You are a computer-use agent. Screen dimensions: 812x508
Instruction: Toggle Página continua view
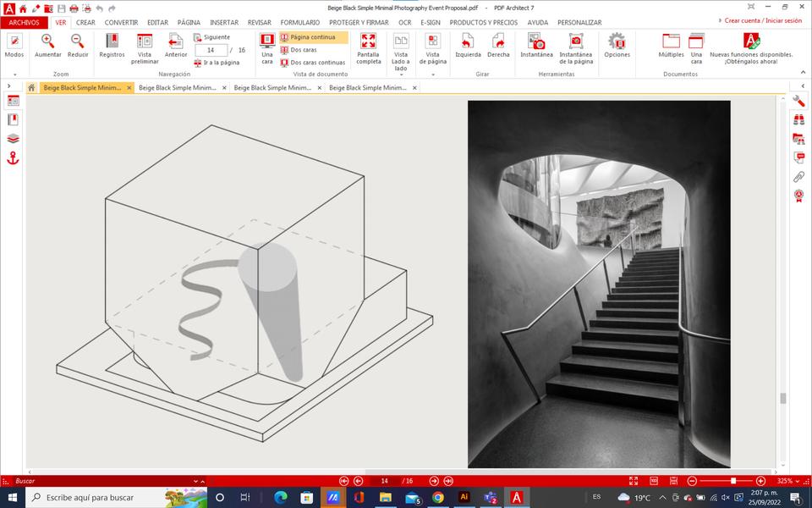[x=313, y=37]
